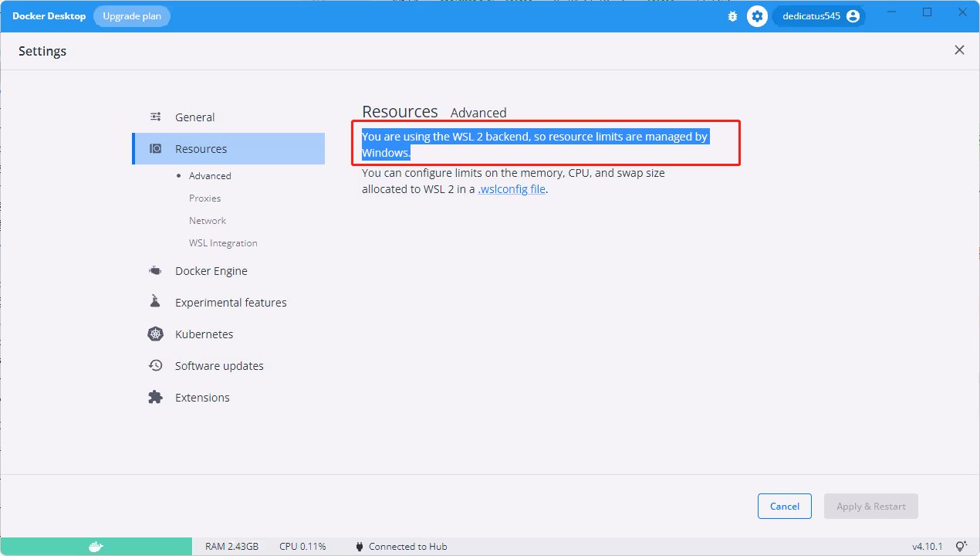Click the CPU 0.11% status entry
Viewport: 980px width, 556px height.
[x=302, y=547]
